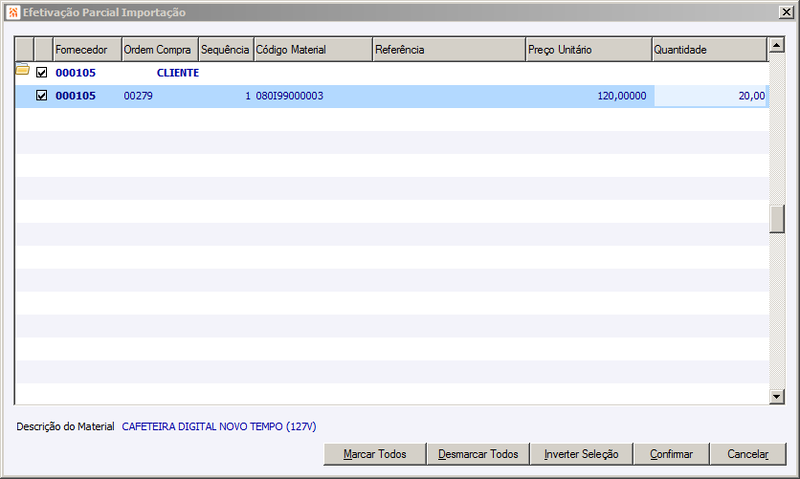Click the Preço Unitário column header

coord(589,49)
